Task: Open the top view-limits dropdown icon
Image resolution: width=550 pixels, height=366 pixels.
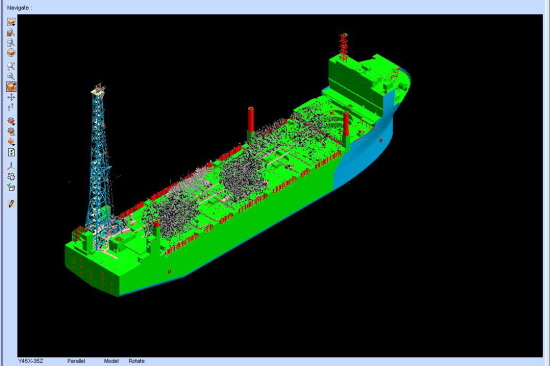Action: point(11,22)
